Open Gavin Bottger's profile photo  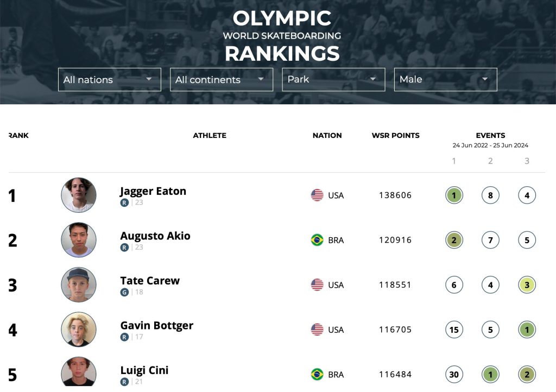tap(79, 330)
